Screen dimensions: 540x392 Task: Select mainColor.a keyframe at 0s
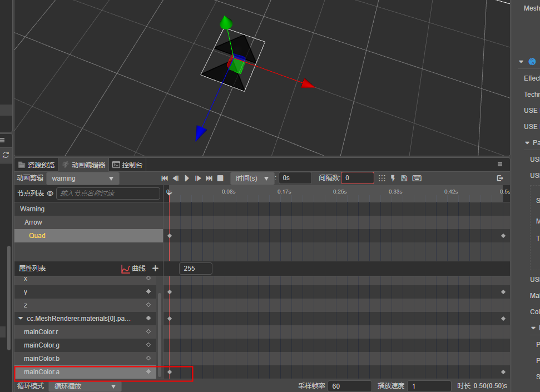[x=170, y=372]
